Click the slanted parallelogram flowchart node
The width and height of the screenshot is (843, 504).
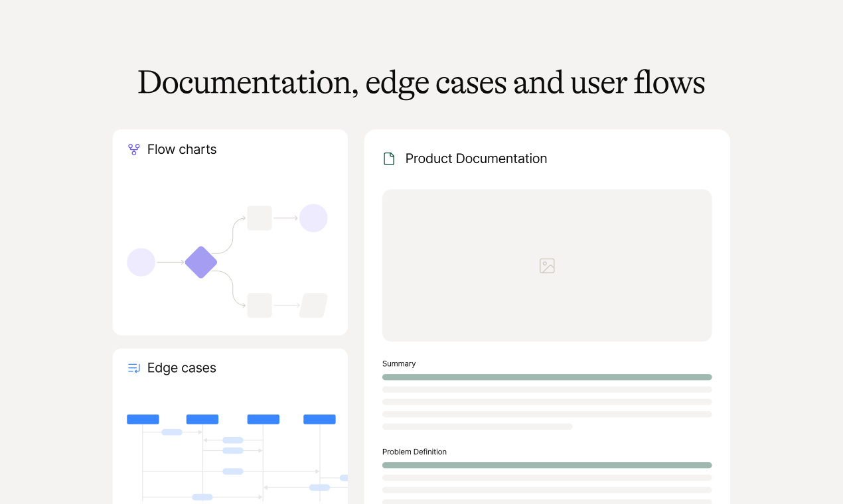[x=314, y=305]
